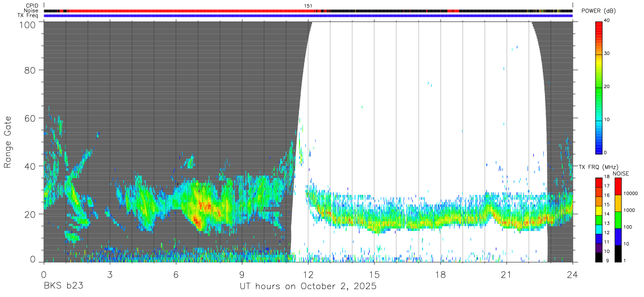
Task: Click the 6 tick on UT hours axis
Action: pyautogui.click(x=176, y=274)
